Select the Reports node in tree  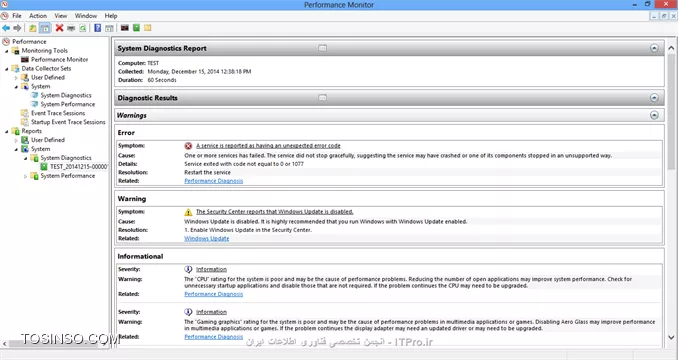click(x=32, y=131)
